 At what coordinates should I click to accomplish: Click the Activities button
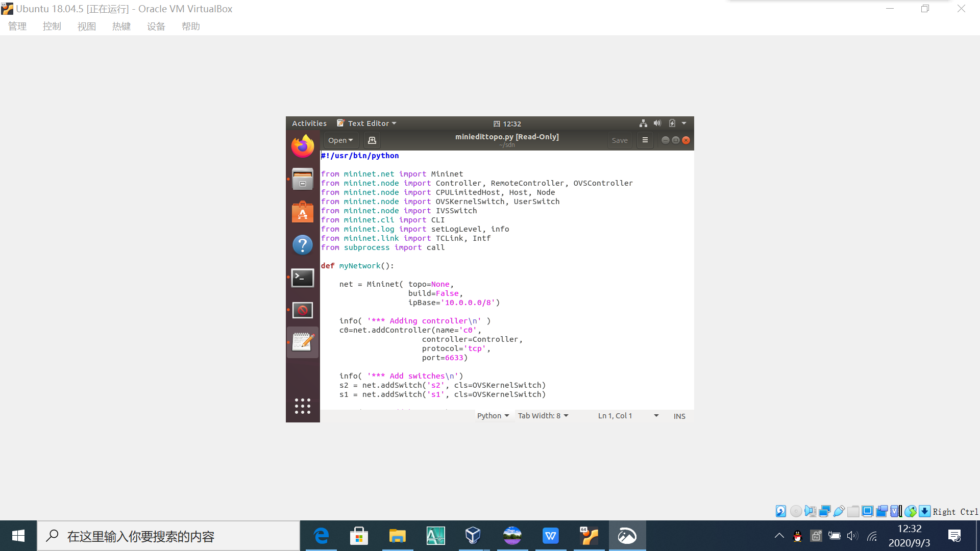[x=309, y=123]
